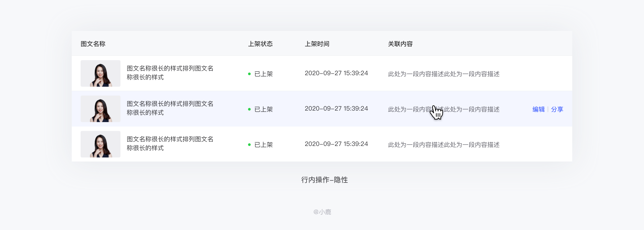Click the first row's 已上架 status label
The image size is (644, 230).
pyautogui.click(x=264, y=74)
